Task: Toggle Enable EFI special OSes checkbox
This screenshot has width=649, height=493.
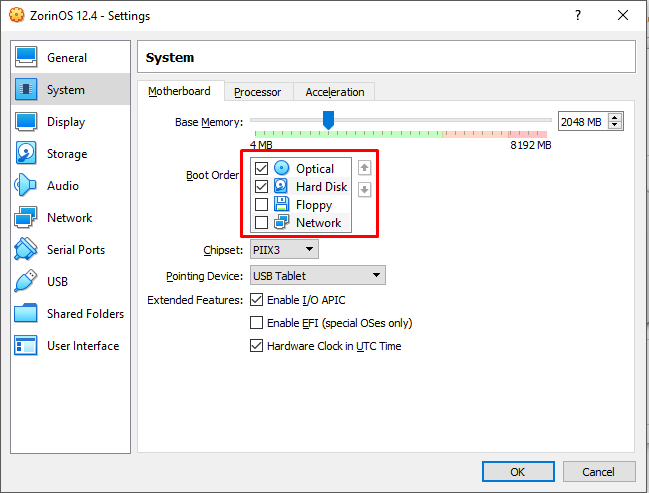Action: click(257, 323)
